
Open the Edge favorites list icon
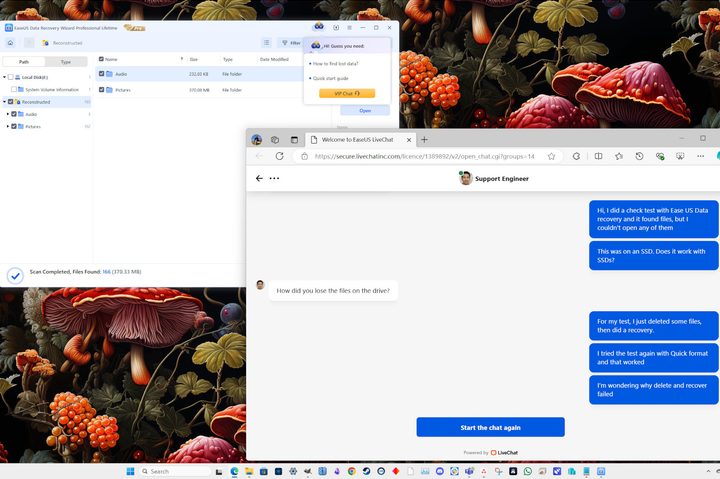point(619,156)
